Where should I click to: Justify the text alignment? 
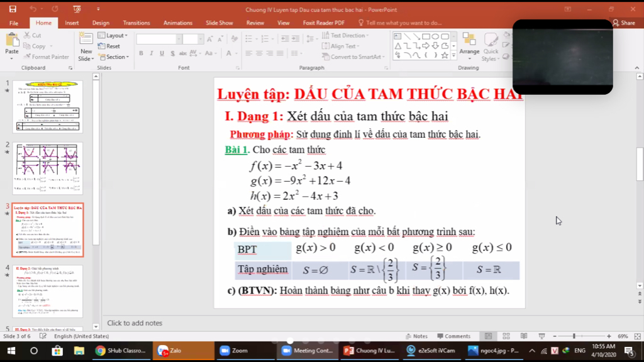click(280, 53)
